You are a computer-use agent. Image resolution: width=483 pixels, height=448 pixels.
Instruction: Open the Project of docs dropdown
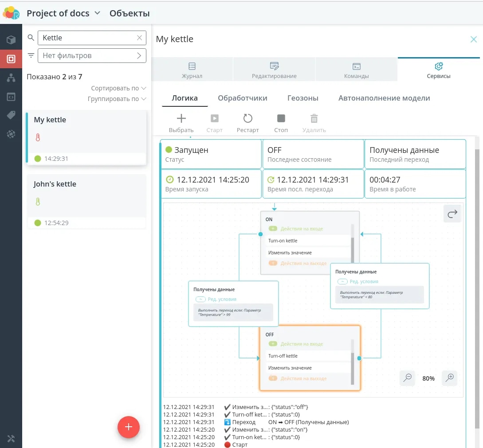(x=63, y=13)
